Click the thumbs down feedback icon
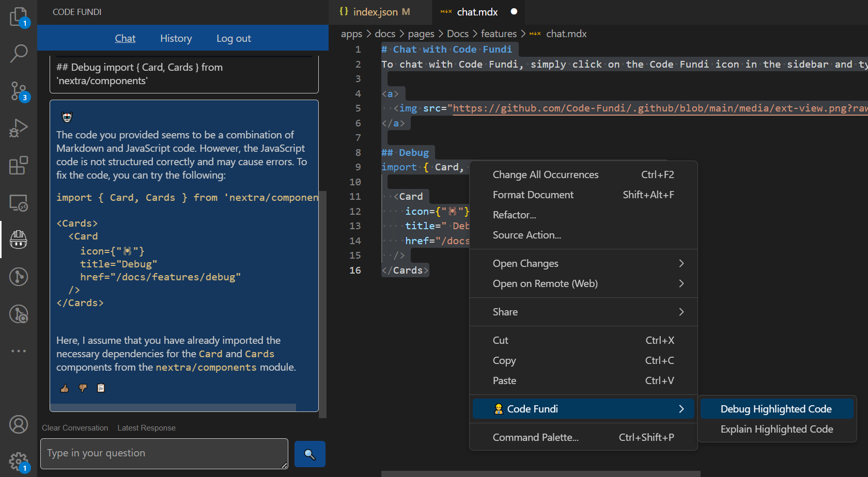The width and height of the screenshot is (868, 477). tap(83, 388)
